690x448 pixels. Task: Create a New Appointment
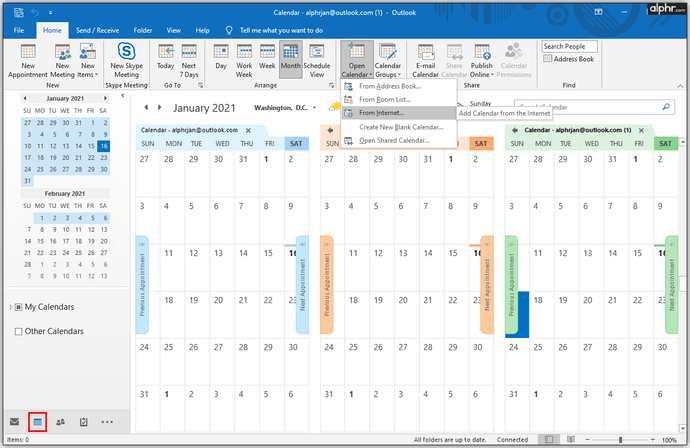point(28,61)
